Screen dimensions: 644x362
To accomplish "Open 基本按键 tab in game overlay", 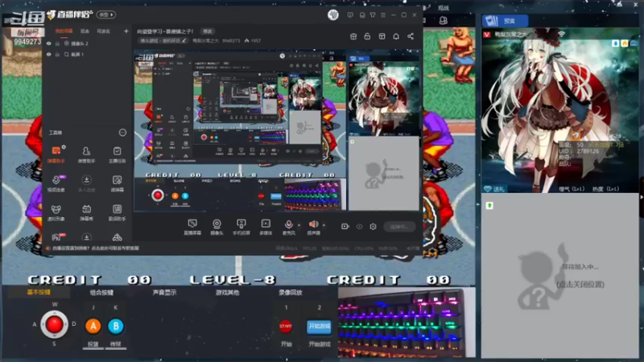I will [x=39, y=292].
